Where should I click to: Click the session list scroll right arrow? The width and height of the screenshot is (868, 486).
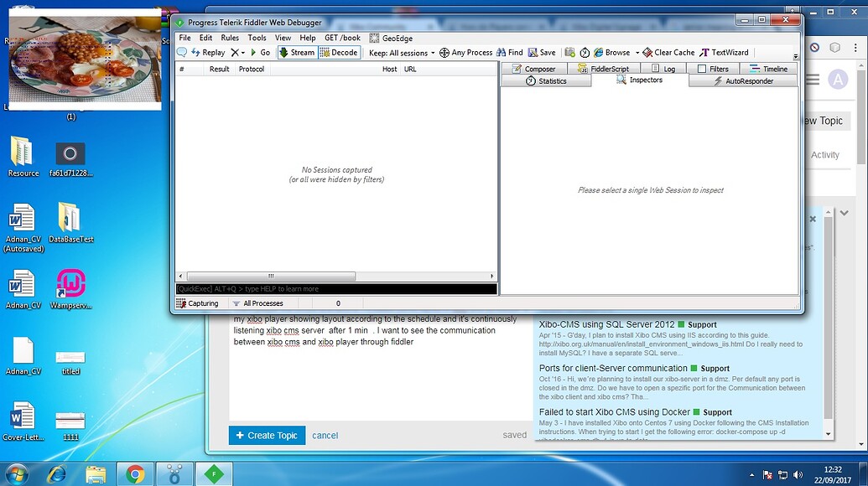(x=491, y=276)
